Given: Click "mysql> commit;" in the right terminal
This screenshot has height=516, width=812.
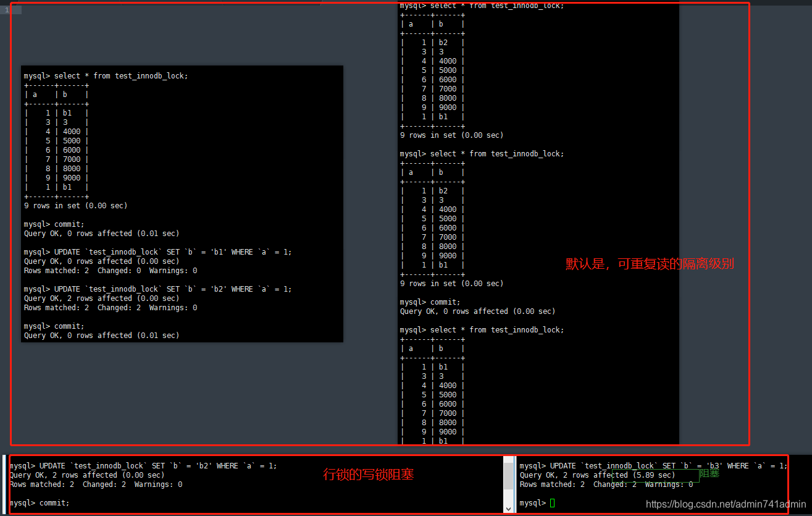Looking at the screenshot, I should pyautogui.click(x=430, y=302).
